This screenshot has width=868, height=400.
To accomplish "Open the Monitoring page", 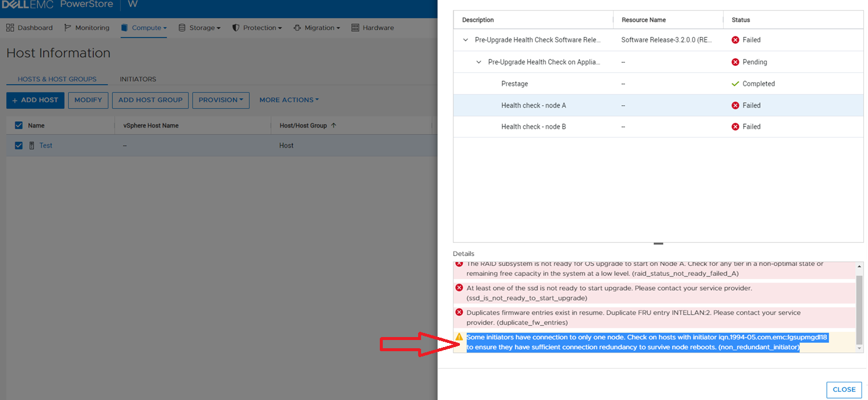I will point(87,28).
